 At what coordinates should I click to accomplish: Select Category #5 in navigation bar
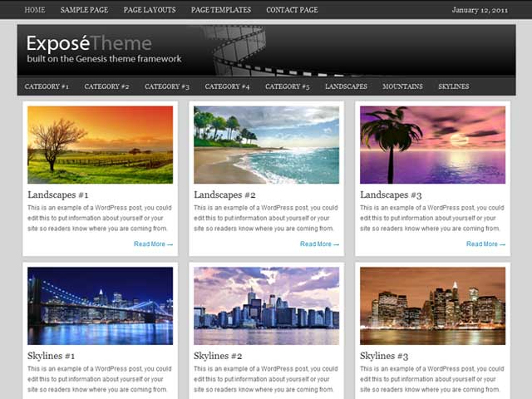pyautogui.click(x=288, y=86)
